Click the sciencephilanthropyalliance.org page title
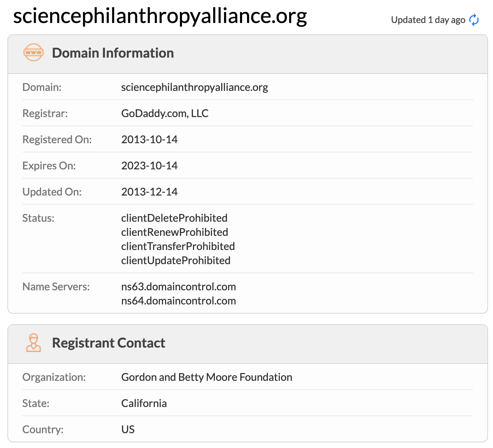 pos(160,16)
